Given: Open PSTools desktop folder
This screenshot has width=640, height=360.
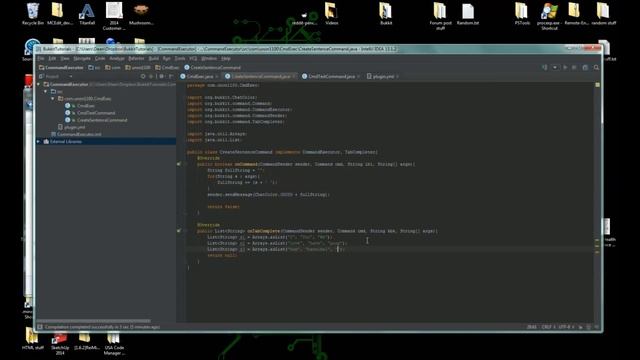Looking at the screenshot, I should pyautogui.click(x=522, y=14).
